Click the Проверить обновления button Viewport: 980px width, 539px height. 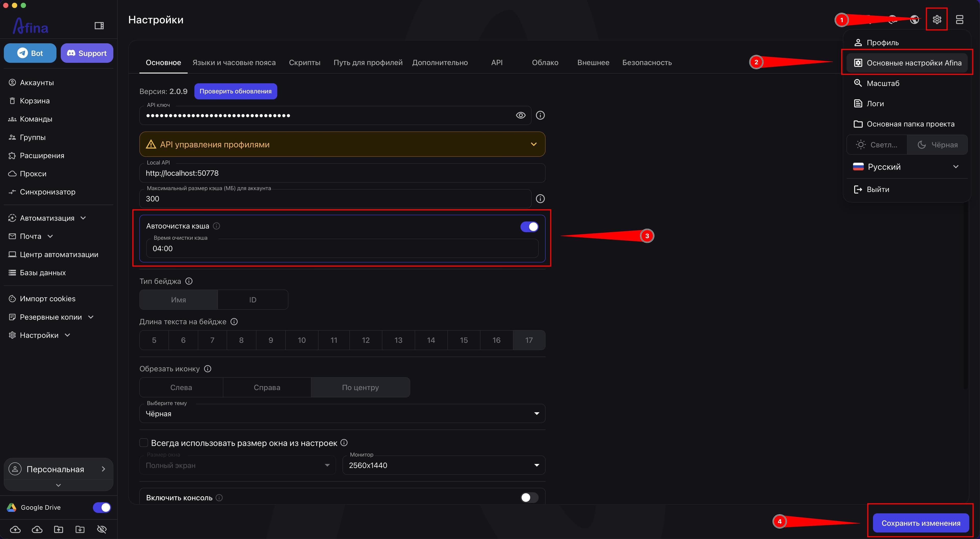click(x=236, y=91)
